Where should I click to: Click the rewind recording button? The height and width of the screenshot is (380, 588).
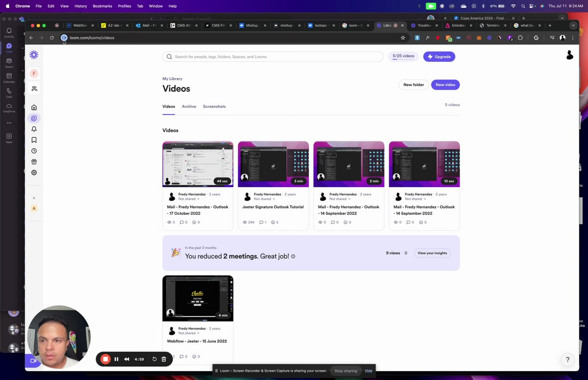pyautogui.click(x=127, y=359)
